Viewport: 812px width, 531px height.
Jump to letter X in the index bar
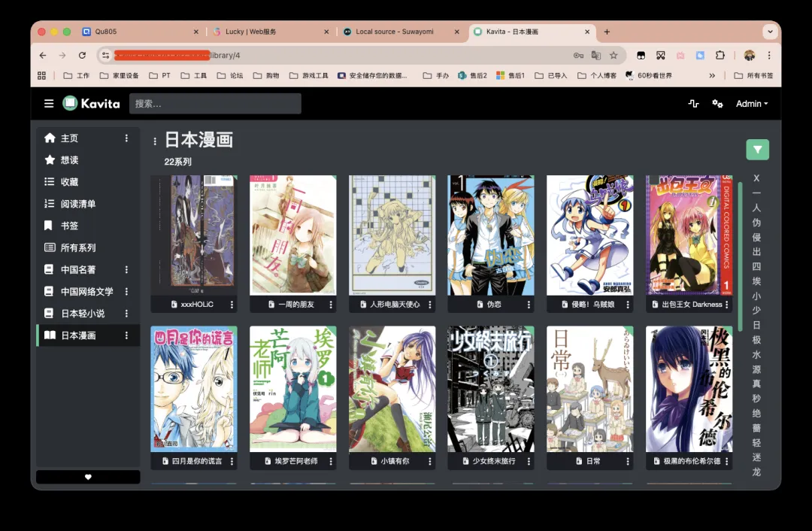(756, 179)
